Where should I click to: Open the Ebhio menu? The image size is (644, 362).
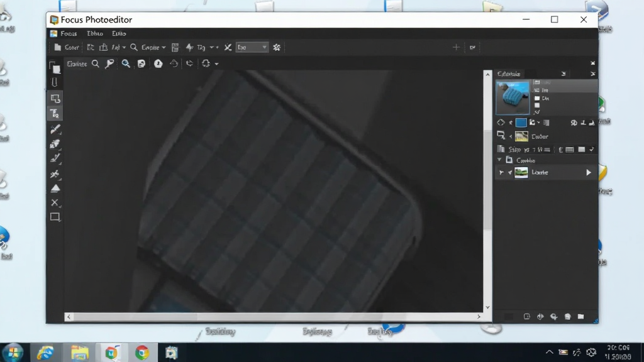(x=95, y=34)
